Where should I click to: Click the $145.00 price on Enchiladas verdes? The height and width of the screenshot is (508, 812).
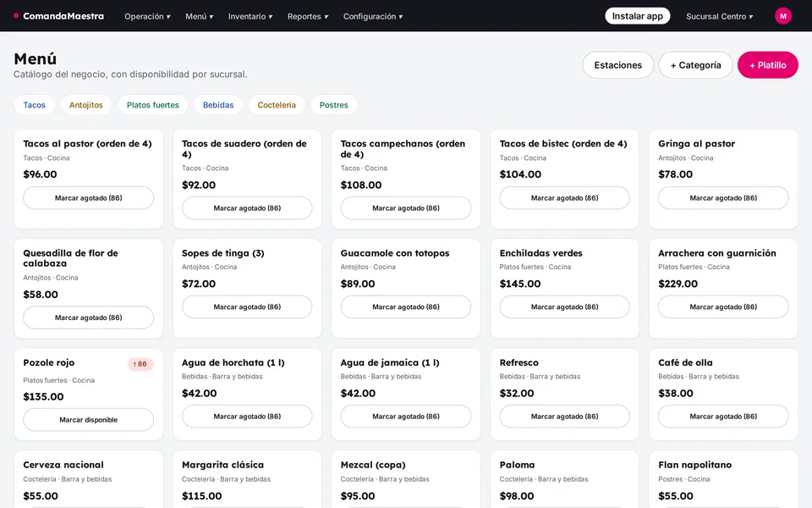pyautogui.click(x=520, y=284)
